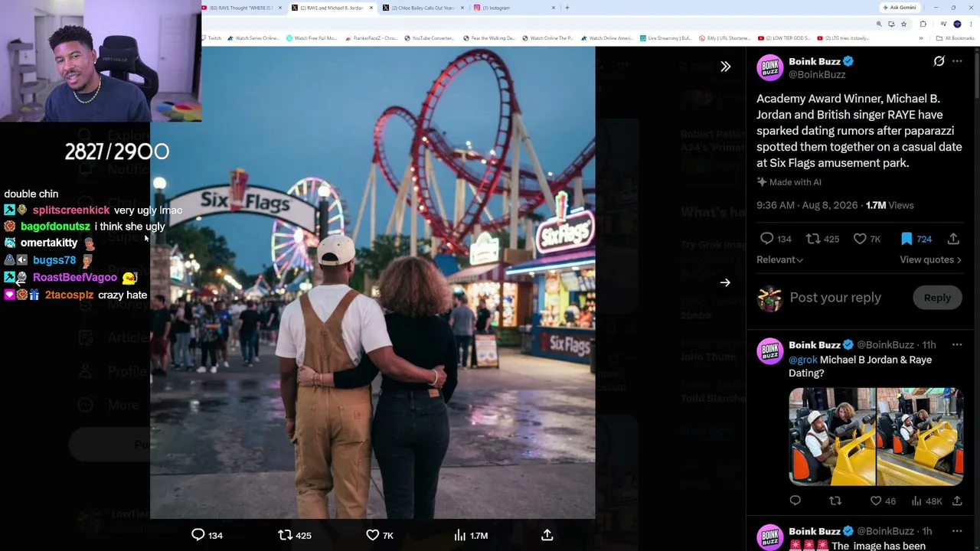
Task: Click the Made with AI label
Action: pos(789,182)
